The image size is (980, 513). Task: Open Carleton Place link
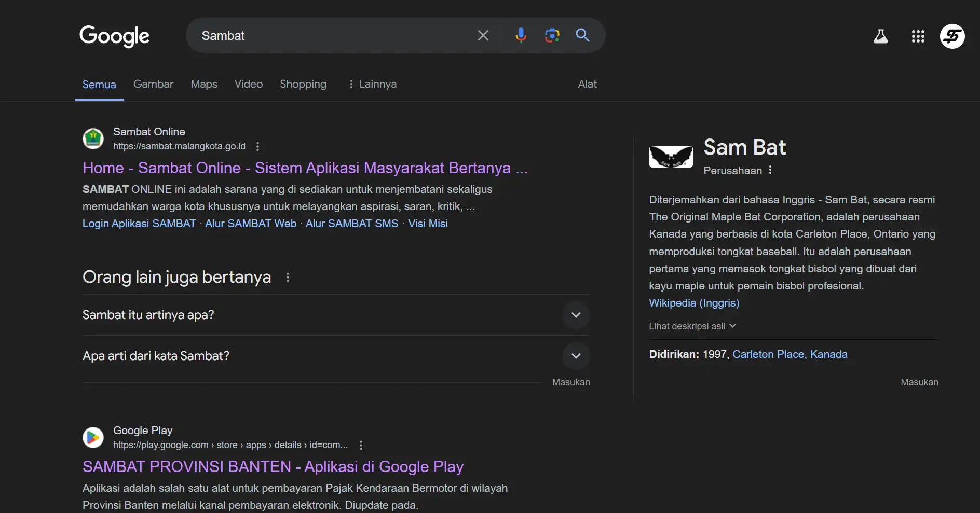[768, 354]
